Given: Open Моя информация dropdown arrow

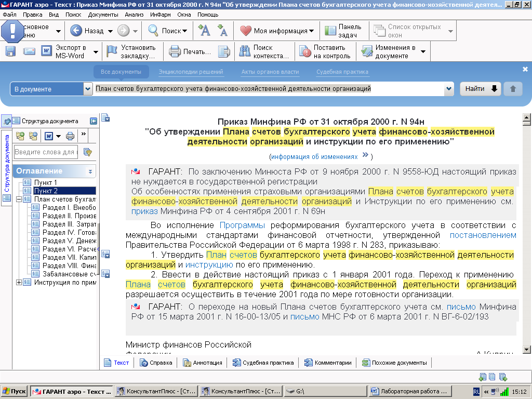Looking at the screenshot, I should tap(312, 31).
